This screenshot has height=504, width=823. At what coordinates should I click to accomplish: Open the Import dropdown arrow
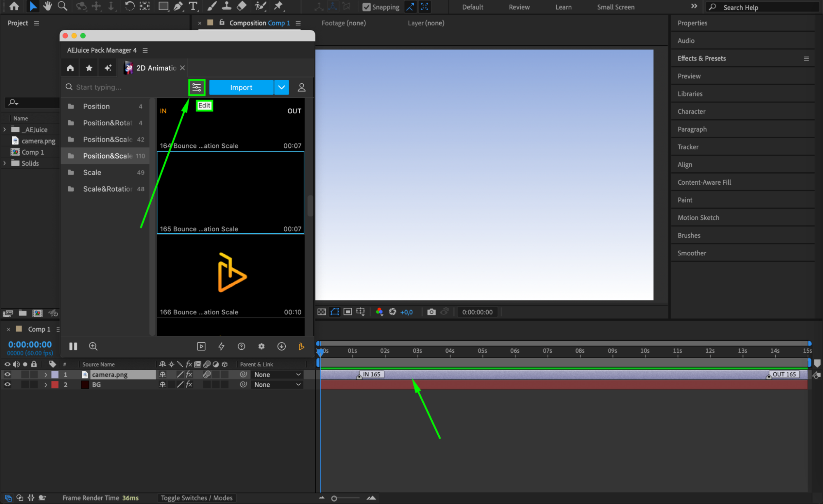point(281,87)
